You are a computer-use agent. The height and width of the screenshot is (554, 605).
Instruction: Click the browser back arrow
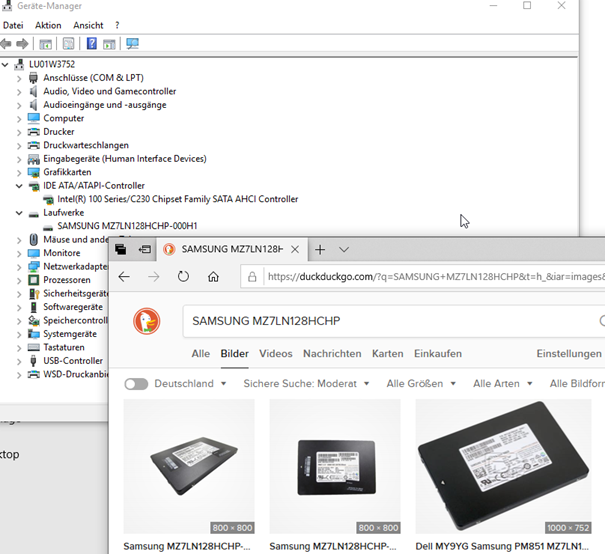tap(124, 277)
